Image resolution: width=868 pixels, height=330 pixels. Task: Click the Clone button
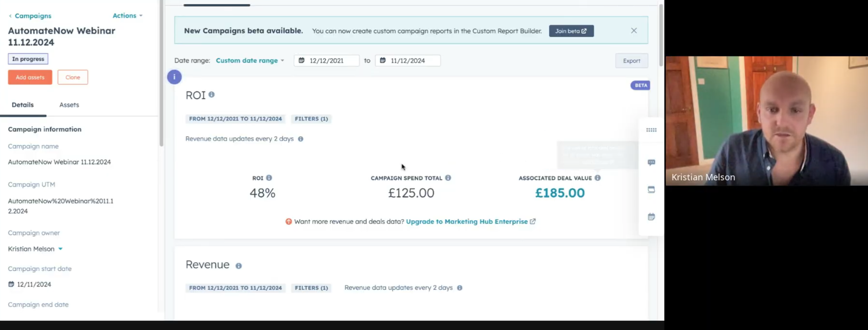click(72, 77)
